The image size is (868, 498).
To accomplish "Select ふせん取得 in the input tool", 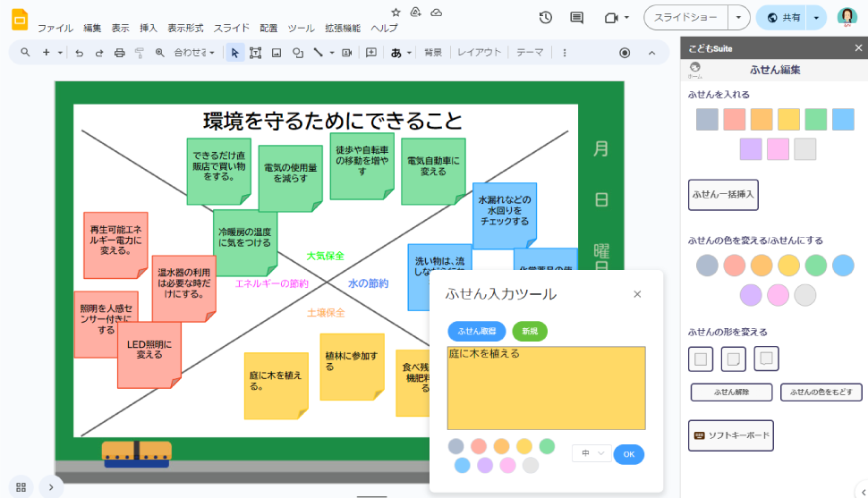I will click(x=477, y=331).
